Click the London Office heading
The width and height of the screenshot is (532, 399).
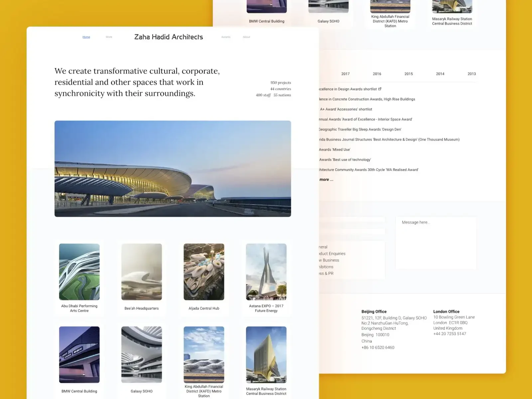tap(446, 312)
